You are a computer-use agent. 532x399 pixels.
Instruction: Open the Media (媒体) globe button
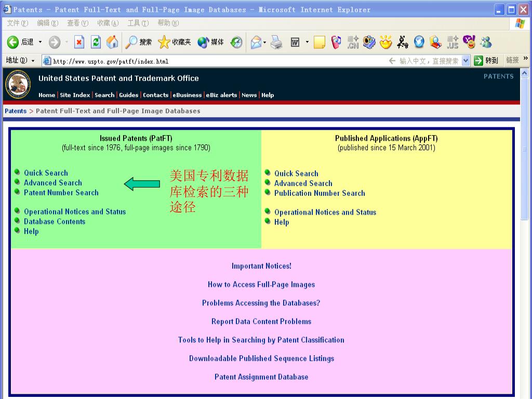click(211, 42)
